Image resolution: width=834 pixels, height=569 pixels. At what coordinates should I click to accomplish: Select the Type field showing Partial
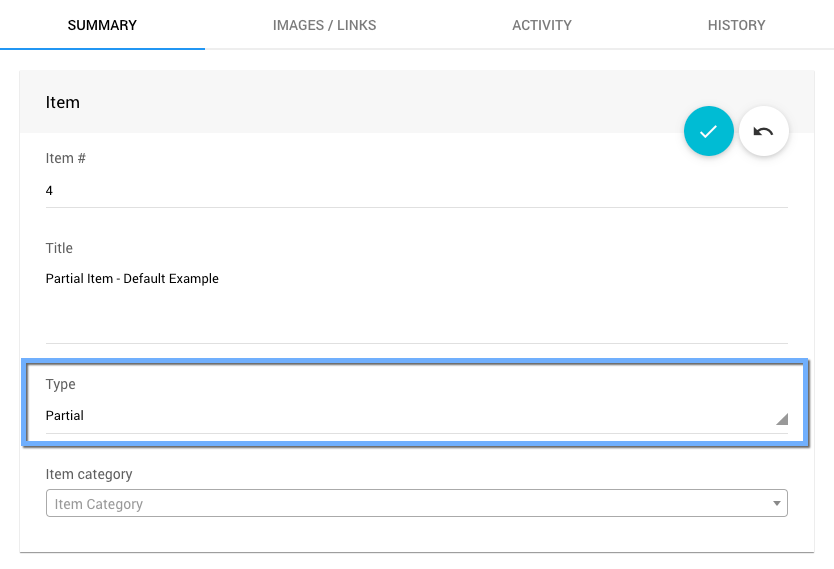[400, 416]
